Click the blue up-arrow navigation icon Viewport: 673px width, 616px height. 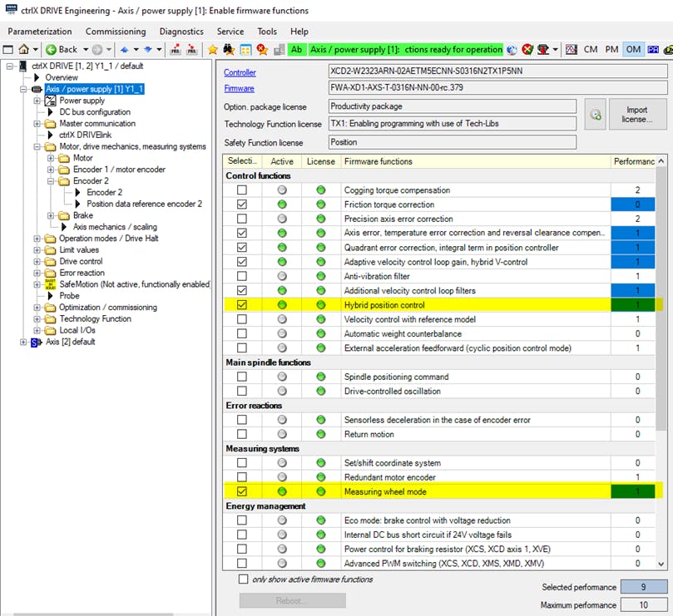[125, 50]
